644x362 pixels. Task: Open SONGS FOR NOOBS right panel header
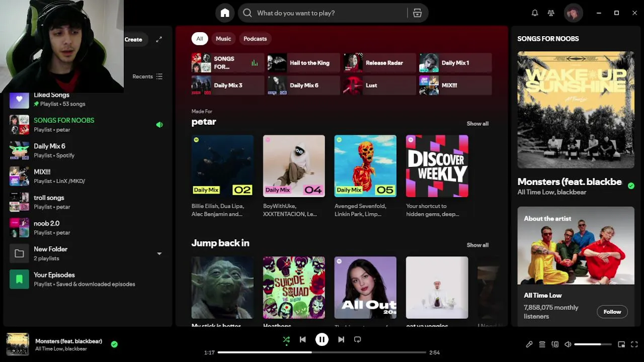[x=548, y=39]
